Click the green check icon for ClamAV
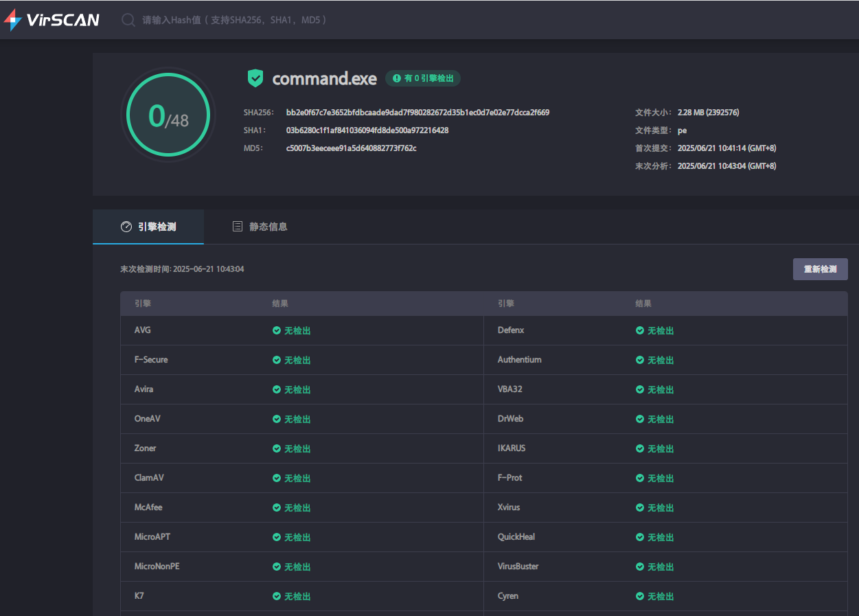This screenshot has height=616, width=859. coord(277,478)
